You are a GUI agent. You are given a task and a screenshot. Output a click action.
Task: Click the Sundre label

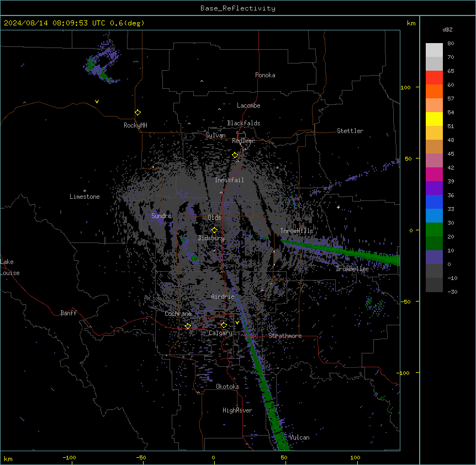pyautogui.click(x=161, y=216)
